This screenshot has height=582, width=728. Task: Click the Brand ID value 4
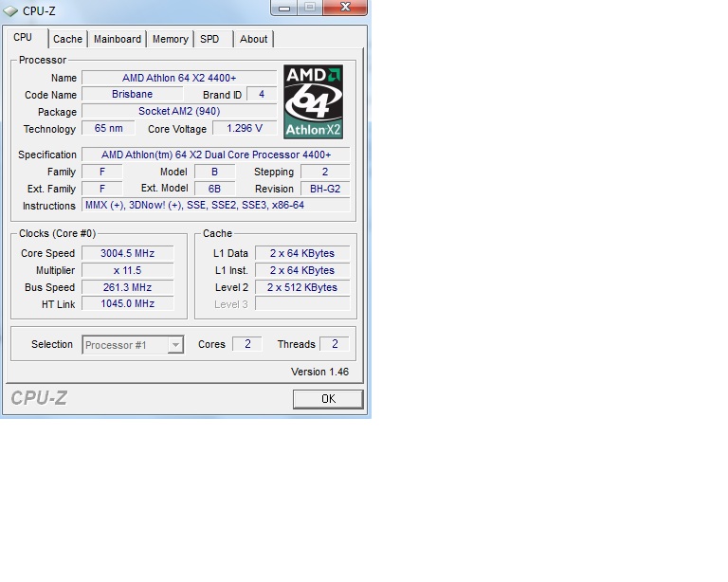coord(262,94)
